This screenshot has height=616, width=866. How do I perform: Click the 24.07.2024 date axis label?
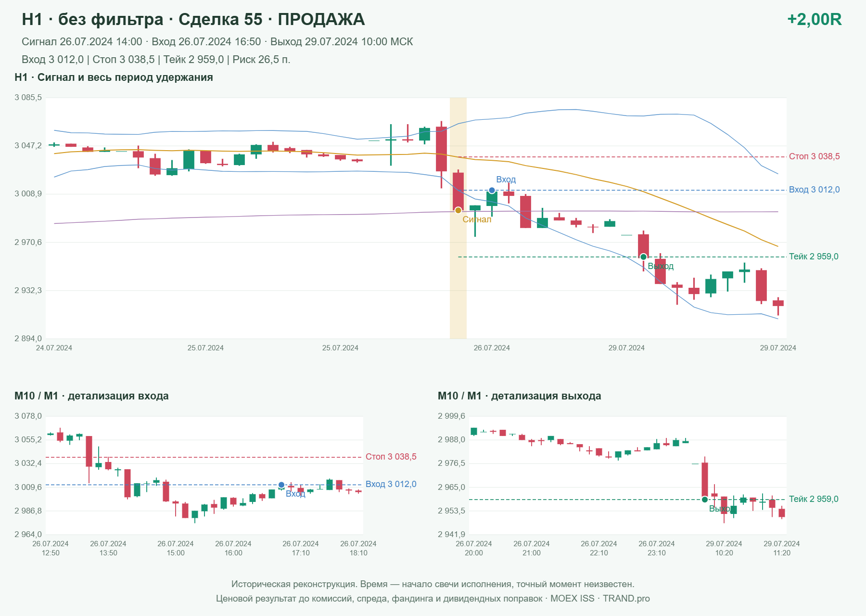pos(54,348)
